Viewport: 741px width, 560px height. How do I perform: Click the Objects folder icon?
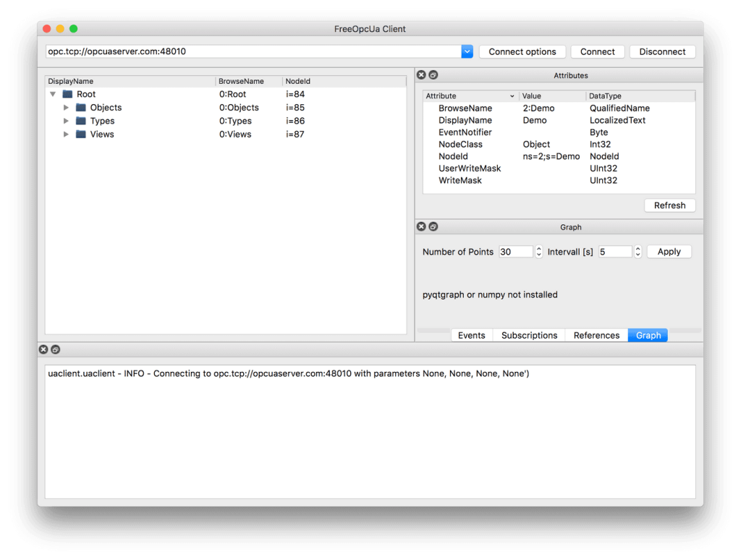tap(81, 108)
